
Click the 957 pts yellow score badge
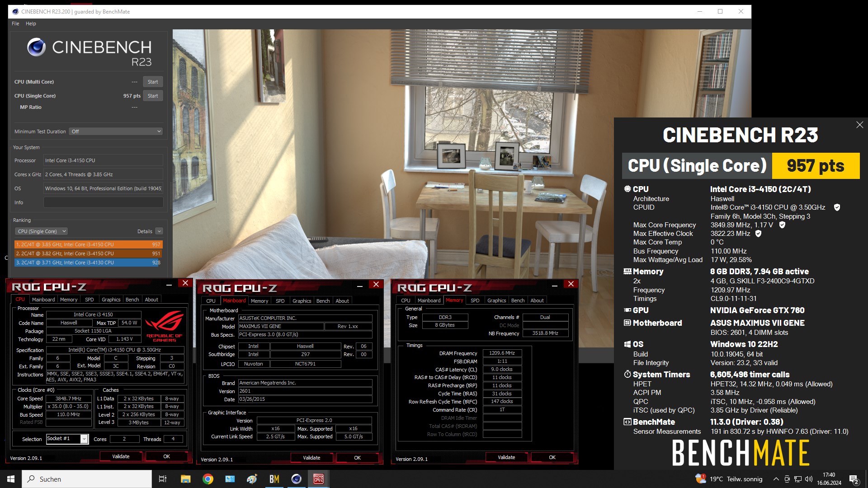click(816, 166)
